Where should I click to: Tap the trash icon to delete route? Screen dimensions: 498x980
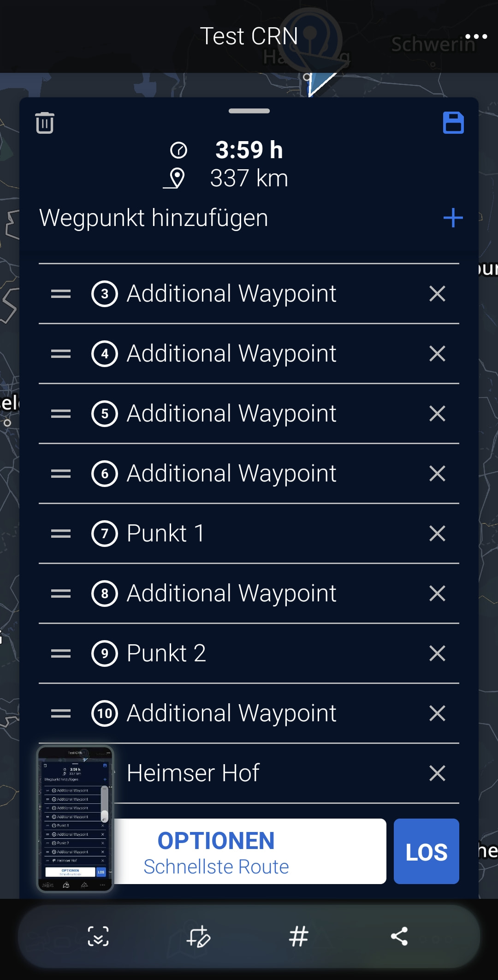(45, 123)
